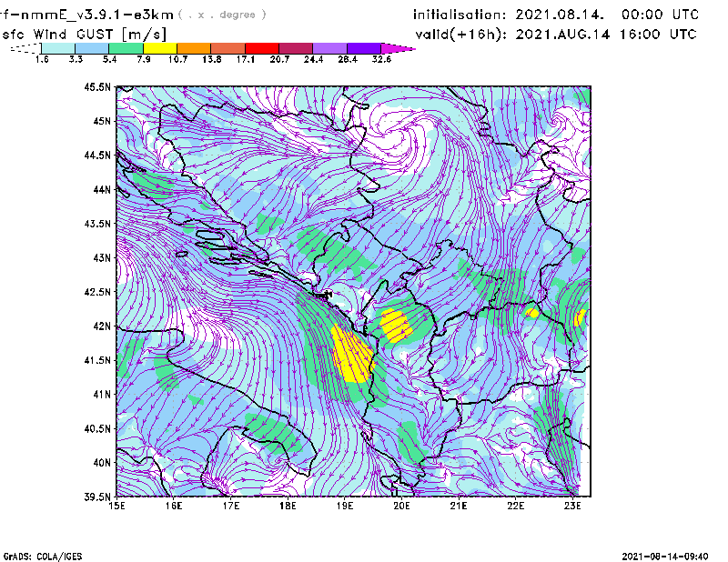Click the legend value 13.8
The image size is (728, 562).
click(212, 59)
